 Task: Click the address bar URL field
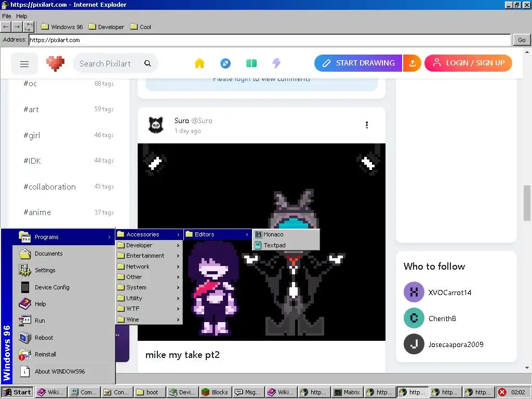(x=270, y=40)
